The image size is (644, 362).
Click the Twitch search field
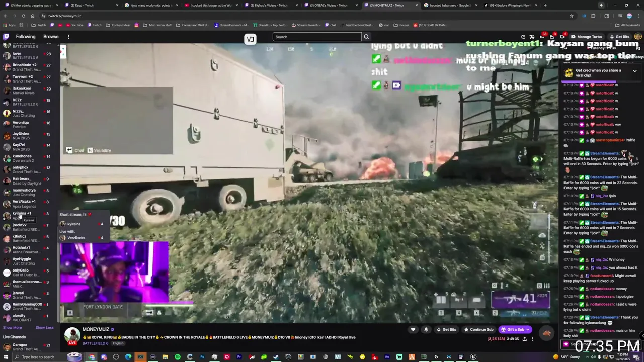tap(317, 37)
